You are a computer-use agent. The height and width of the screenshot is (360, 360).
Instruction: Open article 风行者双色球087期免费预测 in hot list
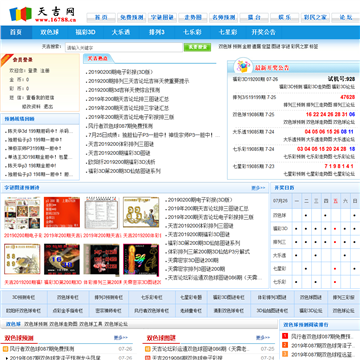point(120,126)
